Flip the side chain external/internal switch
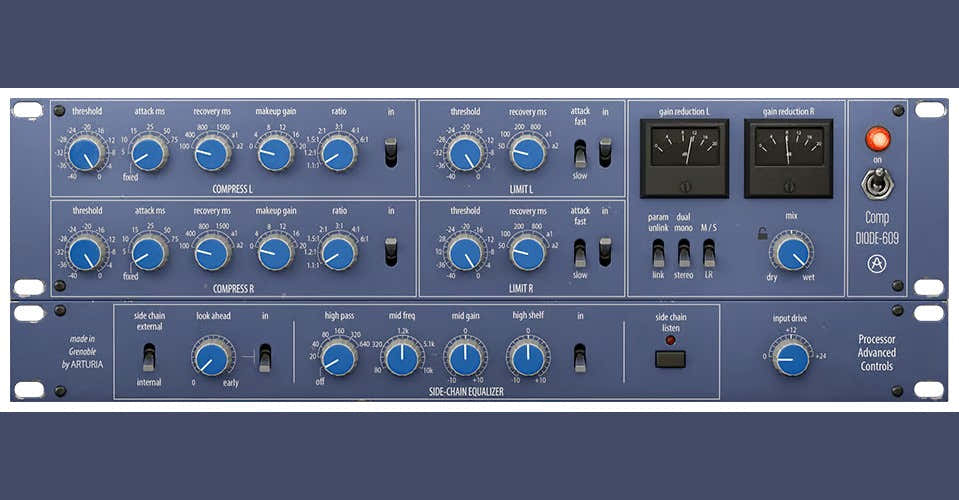Screen dimensions: 959x500 coord(149,357)
